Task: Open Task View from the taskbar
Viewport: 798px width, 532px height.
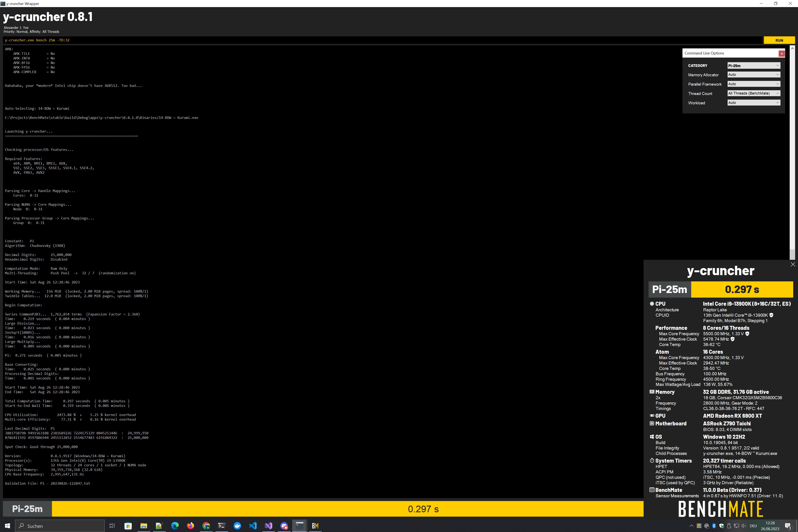Action: click(112, 526)
